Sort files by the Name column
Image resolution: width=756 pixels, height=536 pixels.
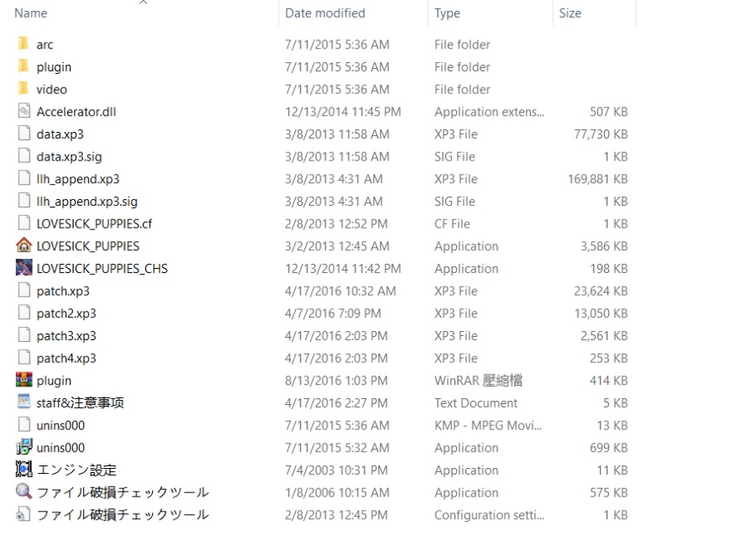[x=30, y=13]
